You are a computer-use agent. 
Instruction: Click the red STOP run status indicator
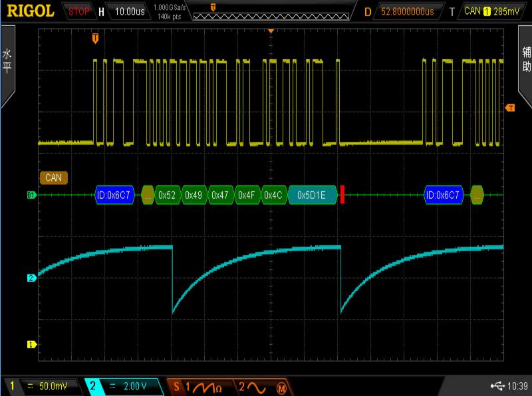coord(78,11)
